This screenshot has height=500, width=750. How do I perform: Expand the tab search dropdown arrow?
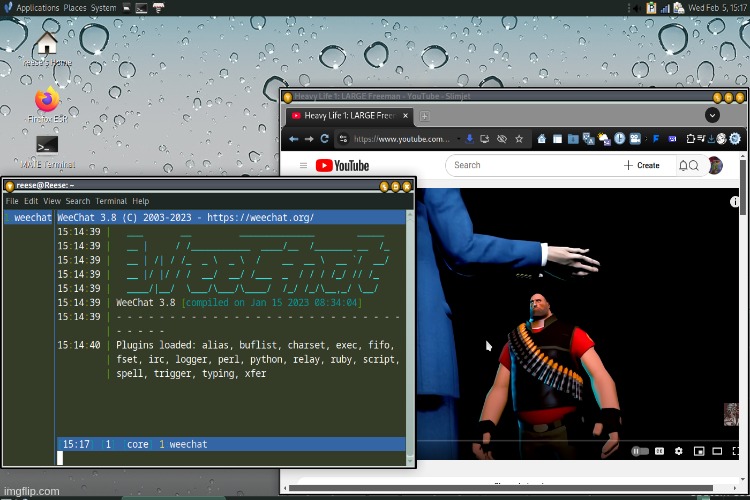coord(712,115)
